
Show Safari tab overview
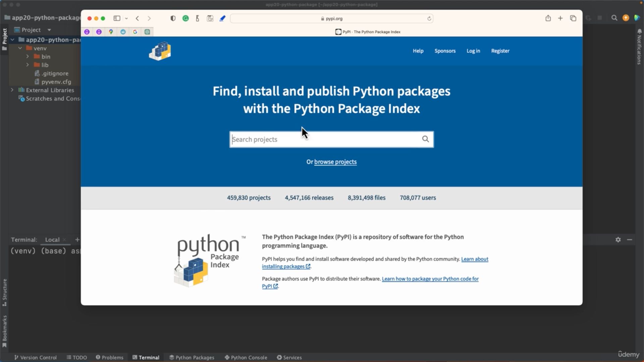click(x=573, y=18)
